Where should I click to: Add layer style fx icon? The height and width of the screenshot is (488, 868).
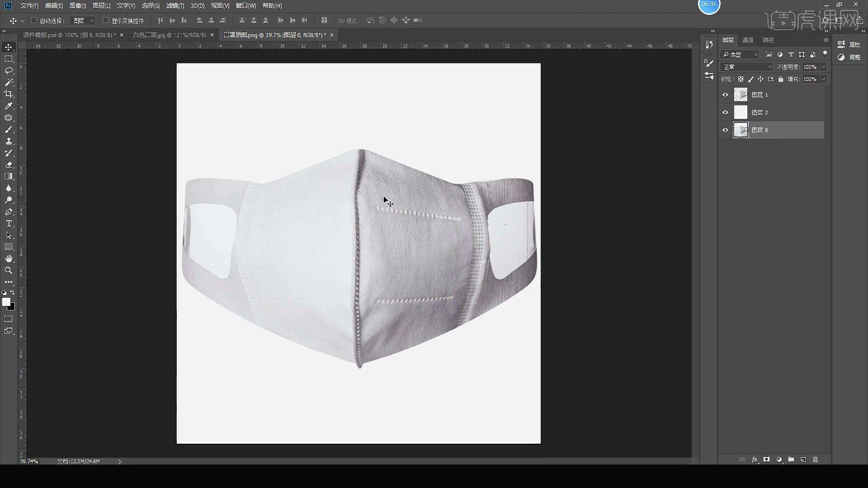[x=755, y=460]
